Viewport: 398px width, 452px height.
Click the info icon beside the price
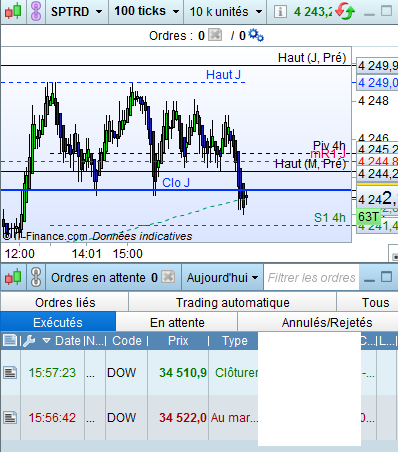point(280,12)
